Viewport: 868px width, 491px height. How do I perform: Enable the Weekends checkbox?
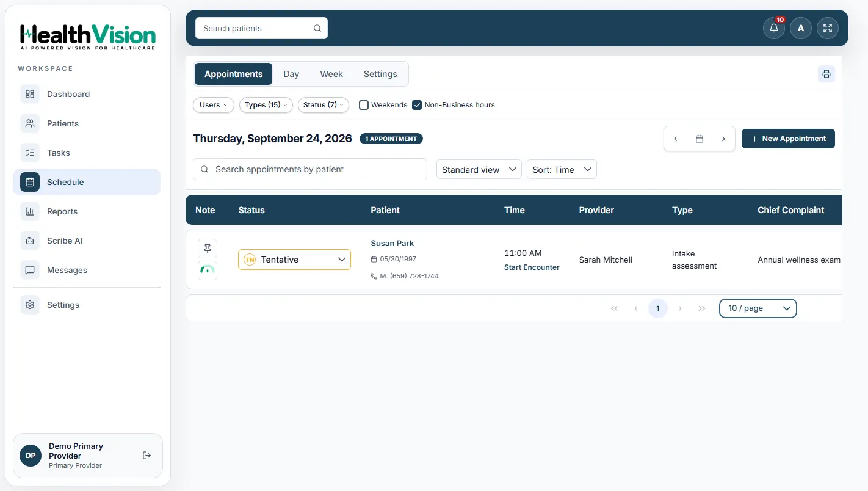click(x=364, y=105)
